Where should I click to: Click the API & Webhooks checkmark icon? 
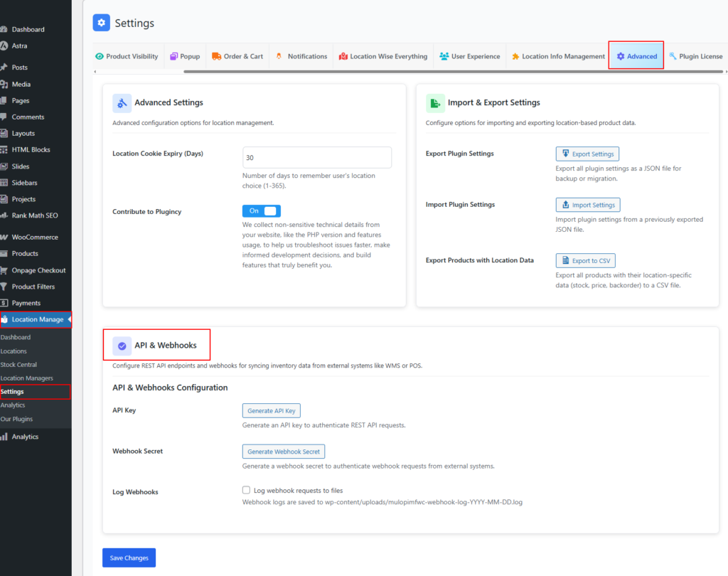[122, 346]
